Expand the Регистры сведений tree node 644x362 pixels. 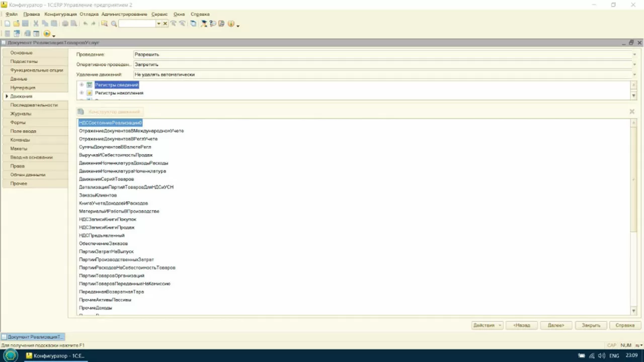coord(82,85)
